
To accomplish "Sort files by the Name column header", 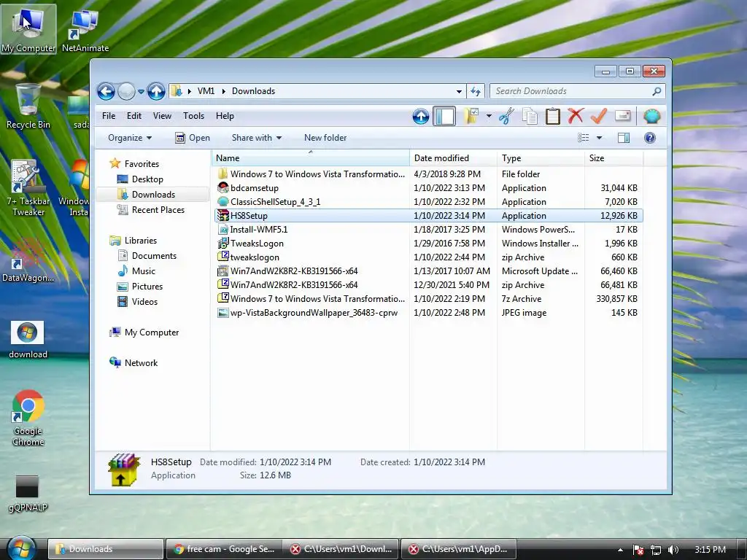I will tap(310, 158).
